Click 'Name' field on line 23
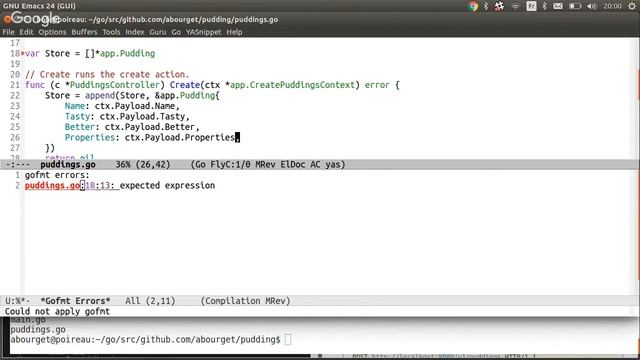640x360 pixels. [x=75, y=106]
